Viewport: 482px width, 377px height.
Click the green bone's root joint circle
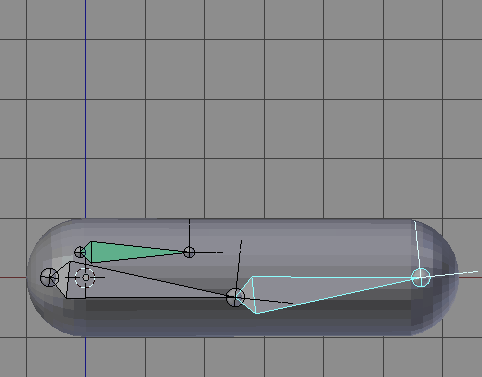point(80,252)
